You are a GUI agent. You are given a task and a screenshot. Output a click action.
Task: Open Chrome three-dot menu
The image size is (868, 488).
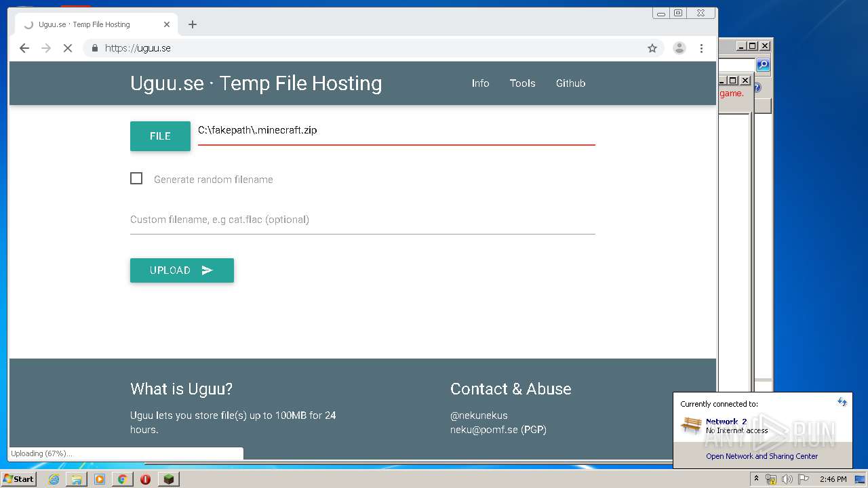pos(701,48)
